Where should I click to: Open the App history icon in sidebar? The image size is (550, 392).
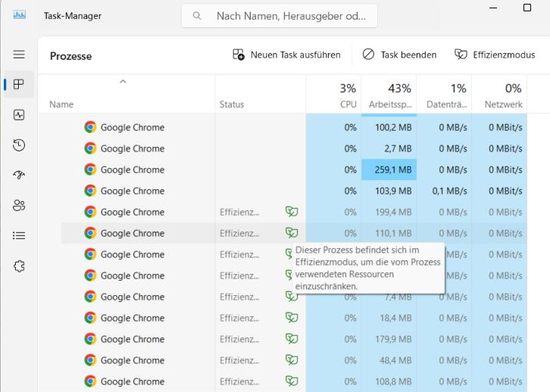coord(19,145)
